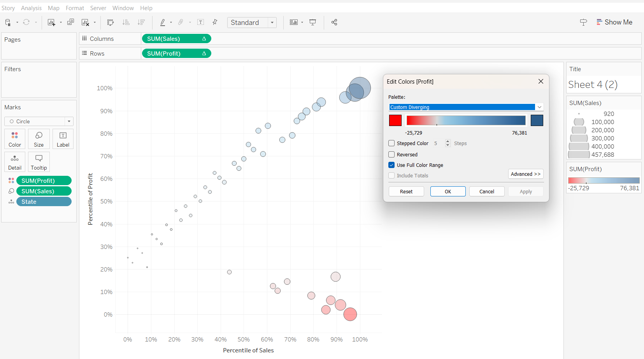Open the Format menu
This screenshot has width=644, height=359.
(x=75, y=8)
